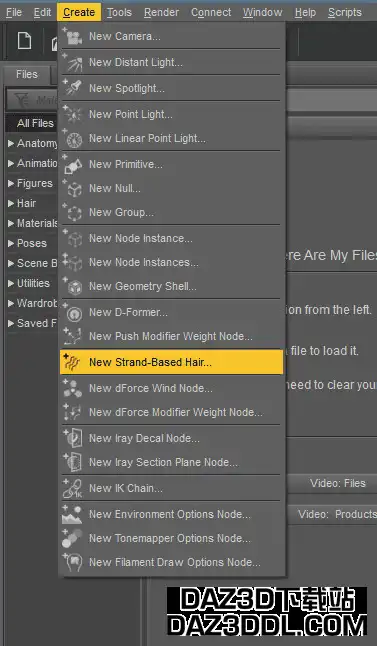
Task: Click the Push Modifier Weight Node icon
Action: click(x=73, y=336)
